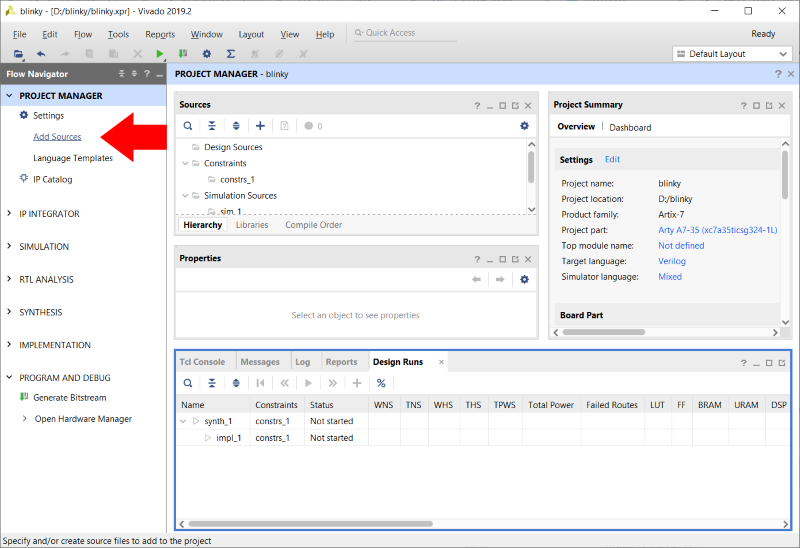
Task: Click the plus icon to create Design Runs
Action: [357, 383]
